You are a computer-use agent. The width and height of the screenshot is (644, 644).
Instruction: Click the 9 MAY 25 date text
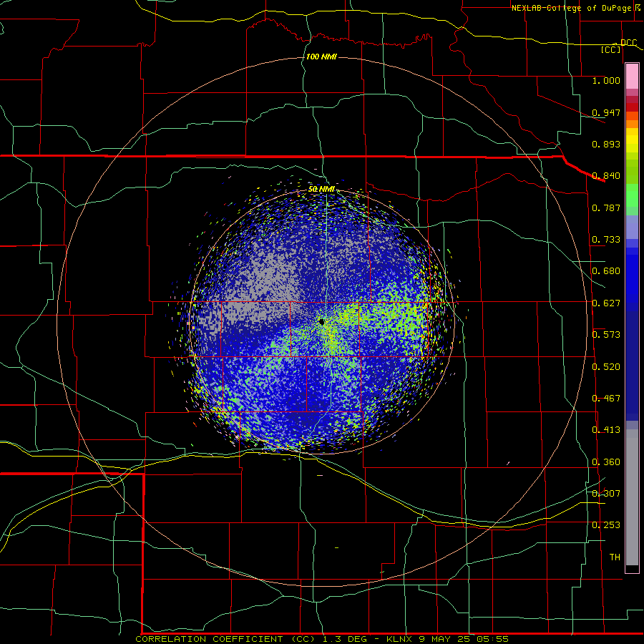coord(445,639)
